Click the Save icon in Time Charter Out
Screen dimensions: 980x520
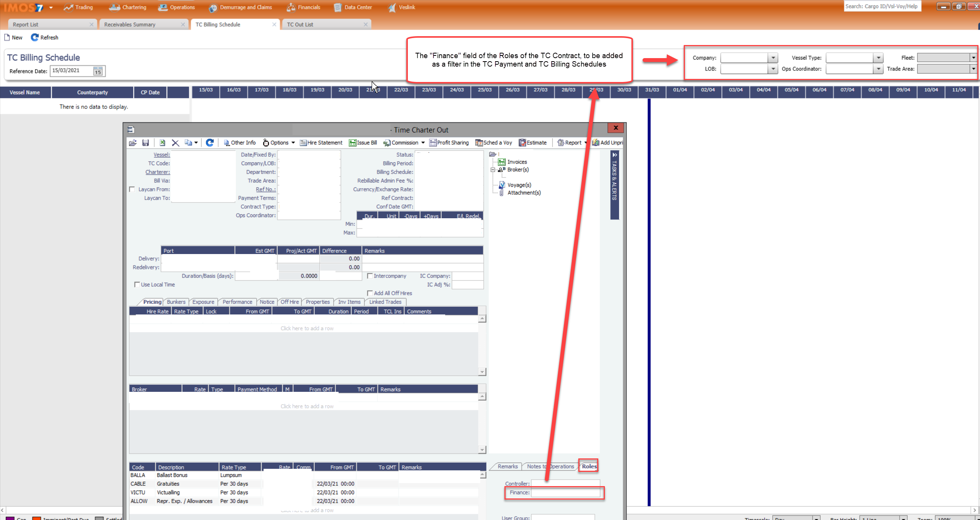click(145, 142)
